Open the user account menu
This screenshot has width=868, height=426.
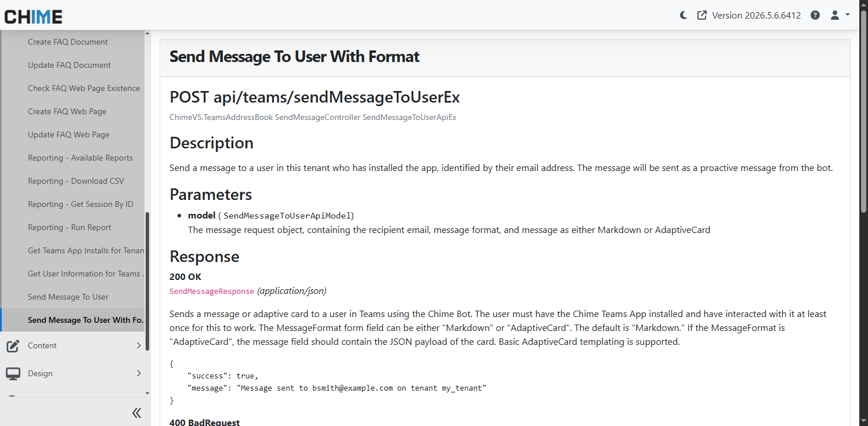[840, 16]
